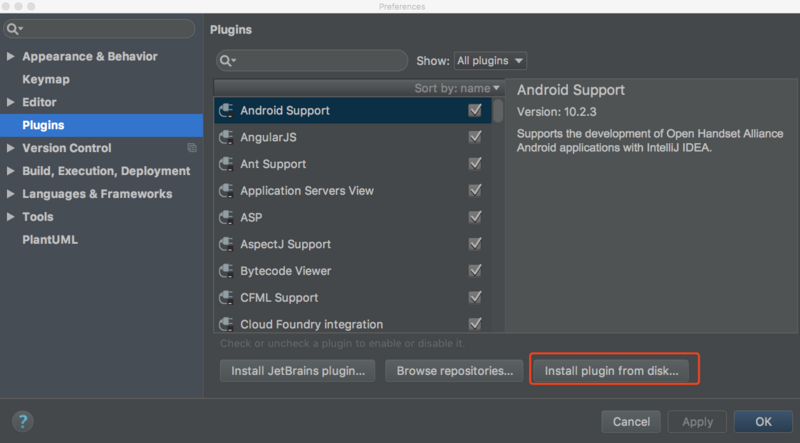Click the AspectJ Support plugin icon
The width and height of the screenshot is (800, 443).
coord(226,244)
